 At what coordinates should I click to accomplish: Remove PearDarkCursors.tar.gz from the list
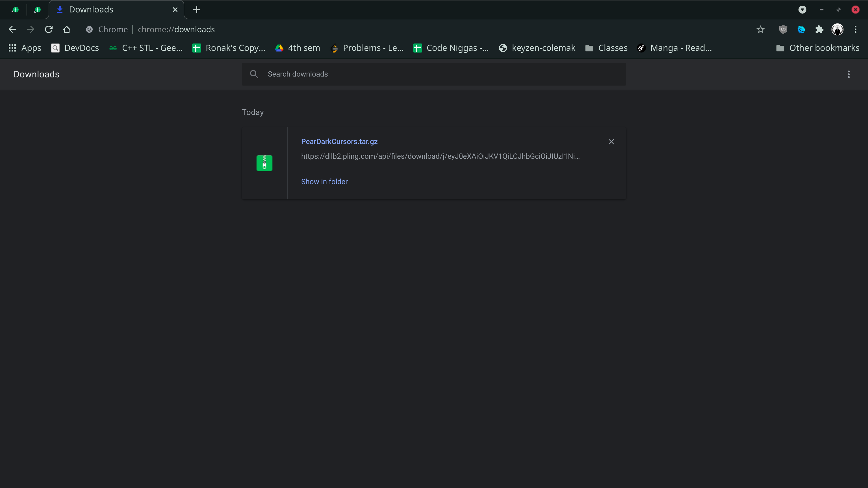[x=611, y=142]
